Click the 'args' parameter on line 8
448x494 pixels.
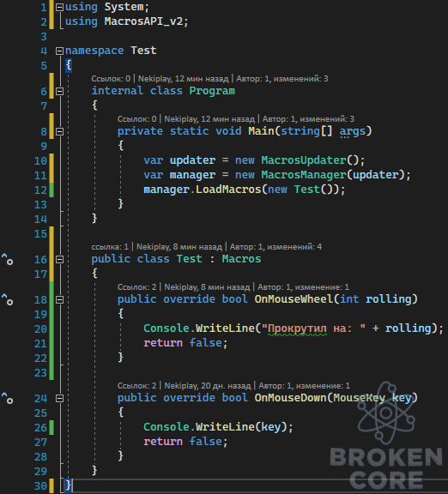(x=353, y=131)
